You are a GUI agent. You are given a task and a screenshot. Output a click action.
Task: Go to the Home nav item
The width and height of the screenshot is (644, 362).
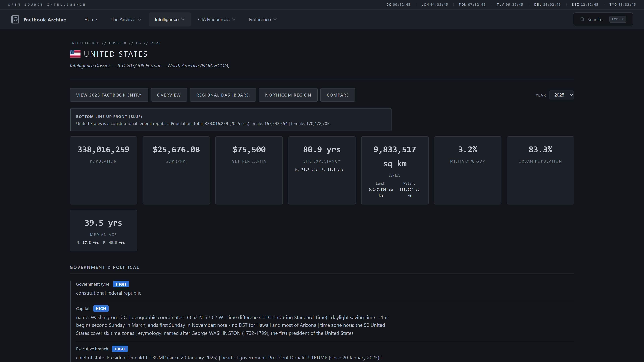coord(91,19)
